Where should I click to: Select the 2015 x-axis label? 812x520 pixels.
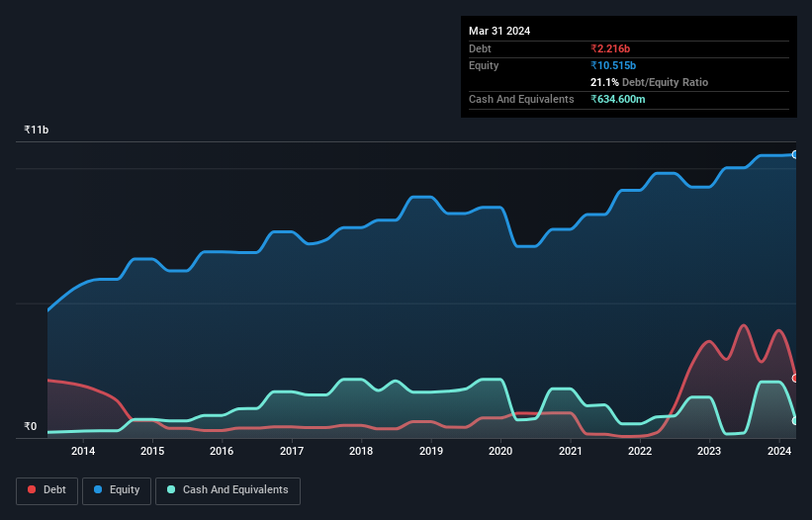click(x=152, y=451)
